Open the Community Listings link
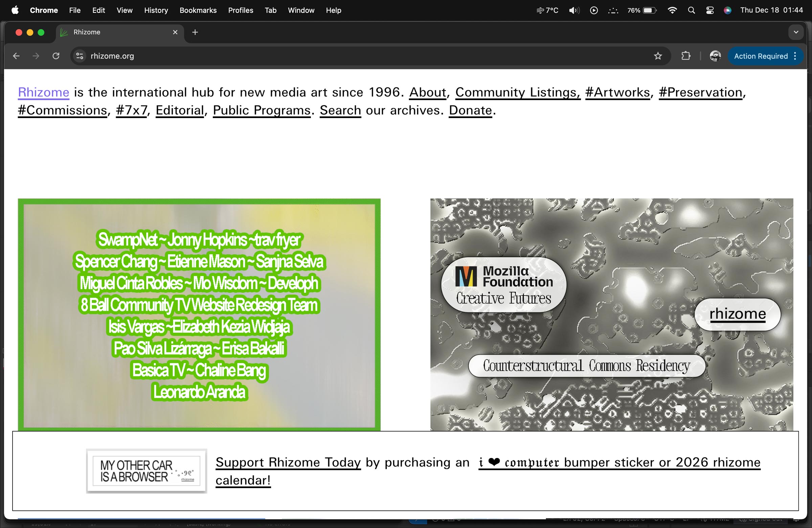The image size is (812, 528). (518, 92)
